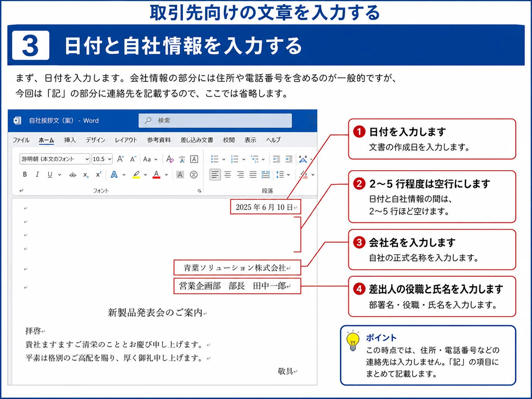Image resolution: width=532 pixels, height=399 pixels.
Task: Open the ヘルプ tab
Action: point(273,140)
